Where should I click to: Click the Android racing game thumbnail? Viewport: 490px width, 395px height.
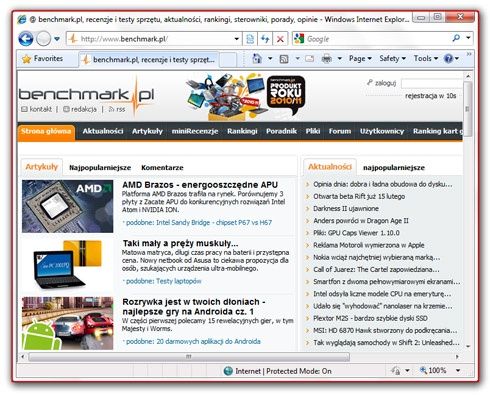(68, 323)
